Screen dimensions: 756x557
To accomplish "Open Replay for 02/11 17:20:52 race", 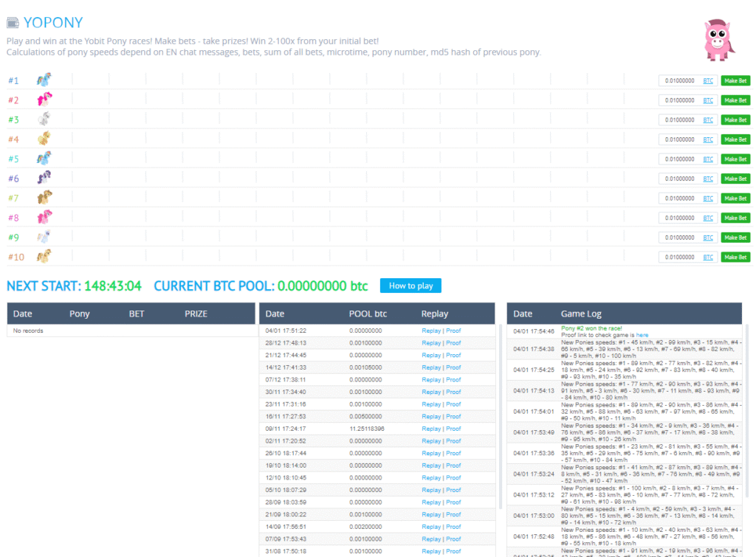I will pos(431,441).
